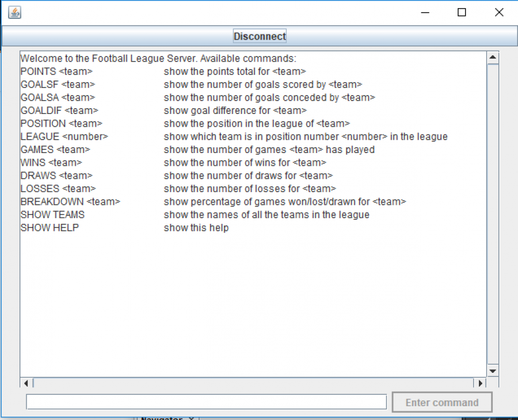518x420 pixels.
Task: Minimize the application window
Action: click(425, 12)
